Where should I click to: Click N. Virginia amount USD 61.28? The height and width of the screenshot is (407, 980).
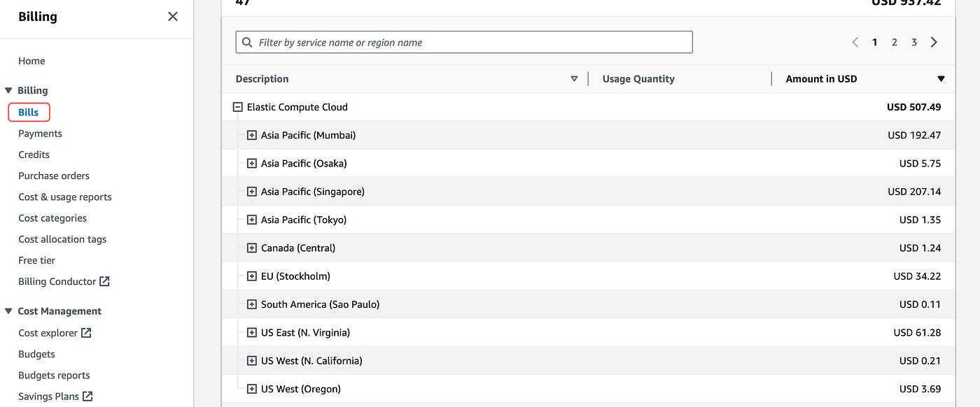917,333
